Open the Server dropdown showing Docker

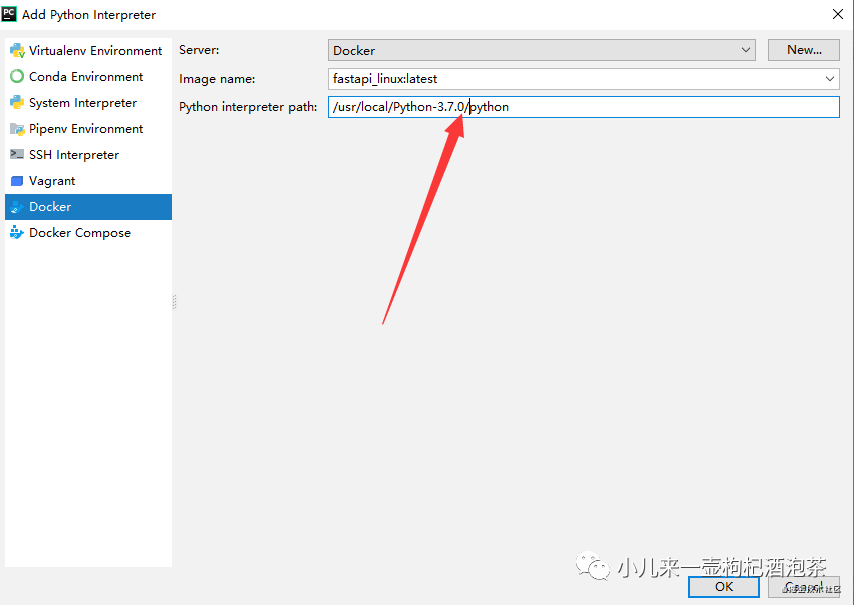click(541, 50)
